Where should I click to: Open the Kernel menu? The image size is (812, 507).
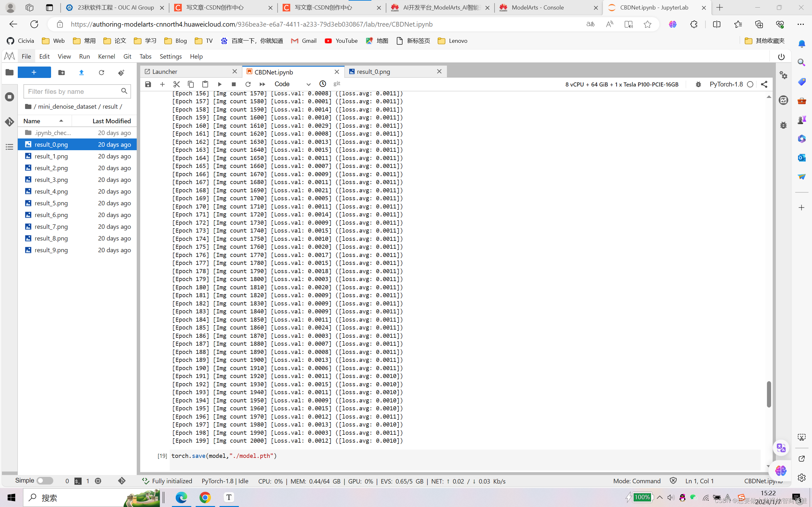106,56
